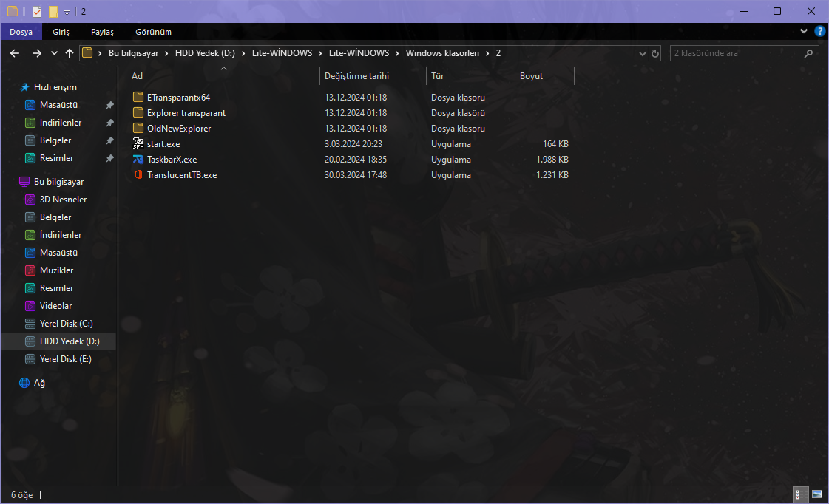The width and height of the screenshot is (829, 504).
Task: Select Bu bilgisayar in the navigation pane
Action: 58,182
